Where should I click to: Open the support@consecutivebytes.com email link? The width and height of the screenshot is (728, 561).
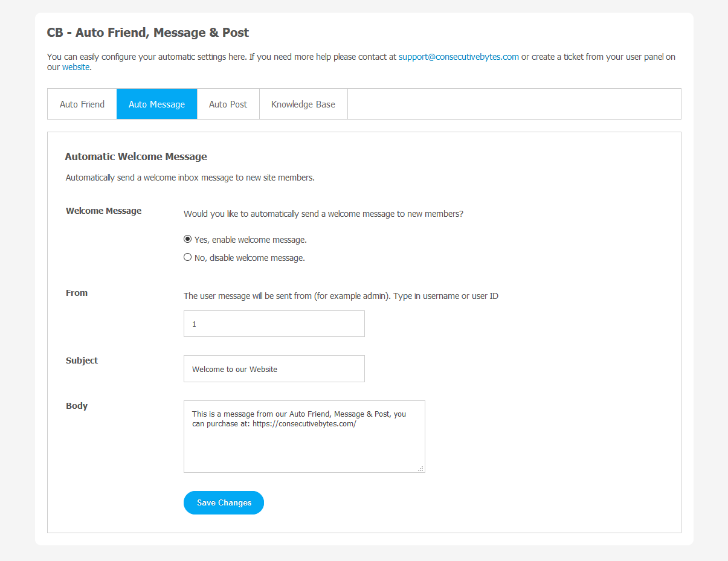459,57
